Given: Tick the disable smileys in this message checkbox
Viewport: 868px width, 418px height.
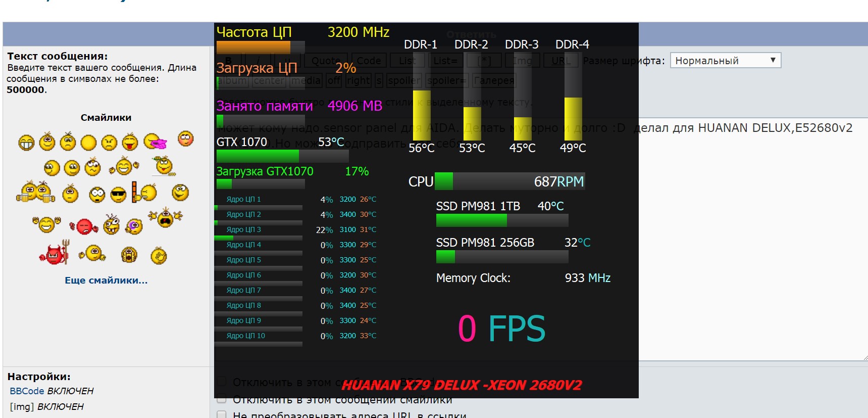Looking at the screenshot, I should (221, 399).
